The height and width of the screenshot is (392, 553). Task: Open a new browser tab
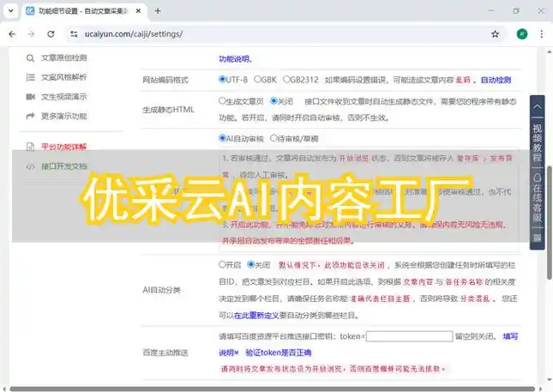[x=158, y=11]
